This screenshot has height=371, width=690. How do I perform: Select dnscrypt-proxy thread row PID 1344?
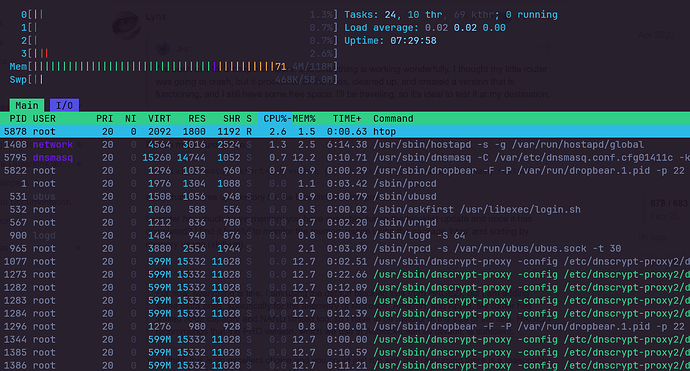[x=345, y=339]
